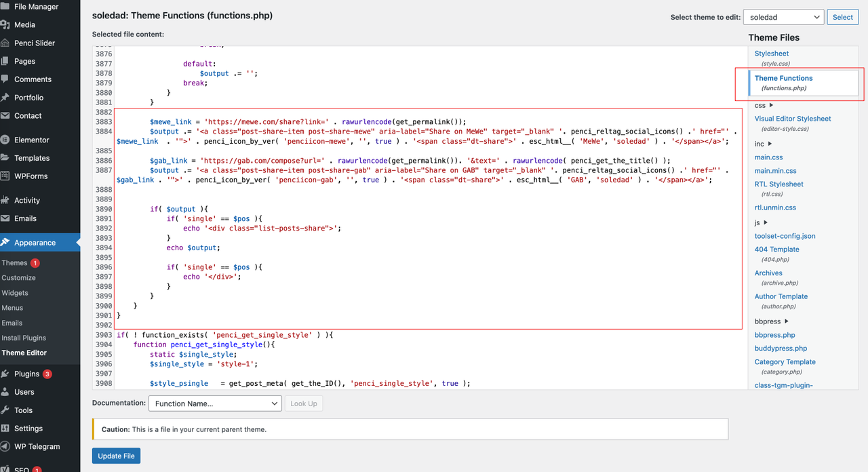Open the bbpress.php file link
This screenshot has width=868, height=472.
[x=775, y=335]
